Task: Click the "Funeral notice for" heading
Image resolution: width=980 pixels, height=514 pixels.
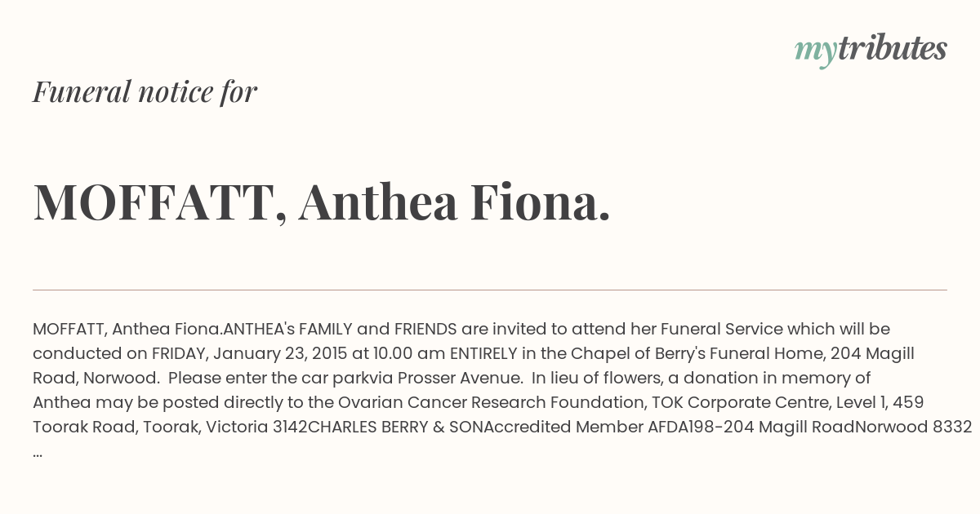Action: pyautogui.click(x=145, y=91)
